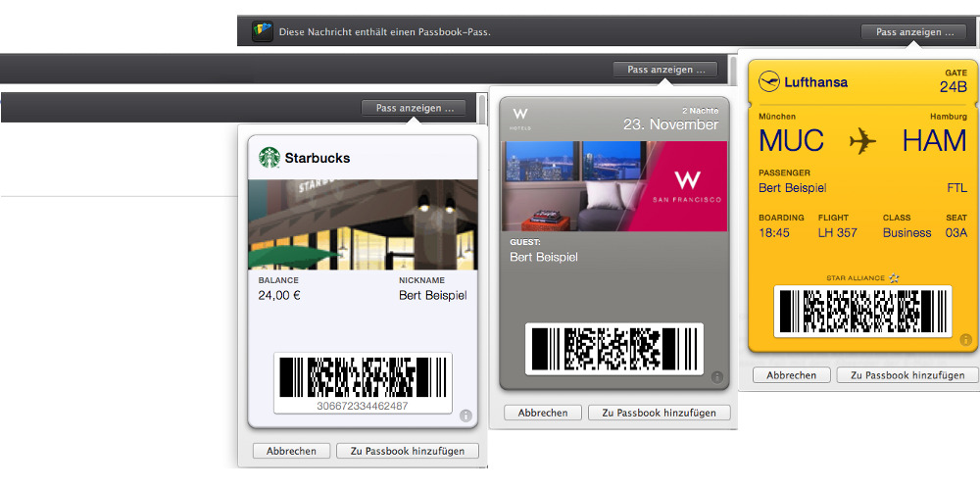Click Abbrechen under the Lufthansa pass
Screen dimensions: 980x490
791,375
